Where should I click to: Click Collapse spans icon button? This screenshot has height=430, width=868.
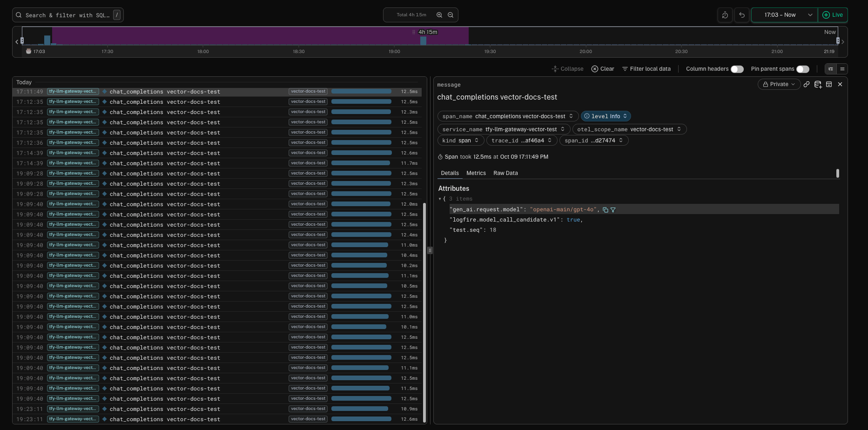[x=567, y=69]
